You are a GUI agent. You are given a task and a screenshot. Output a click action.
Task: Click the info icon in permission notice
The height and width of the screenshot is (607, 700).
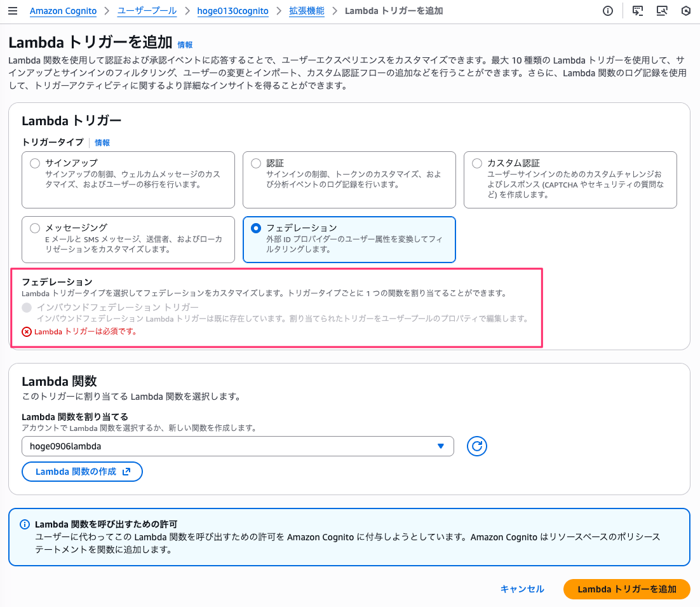pos(25,524)
